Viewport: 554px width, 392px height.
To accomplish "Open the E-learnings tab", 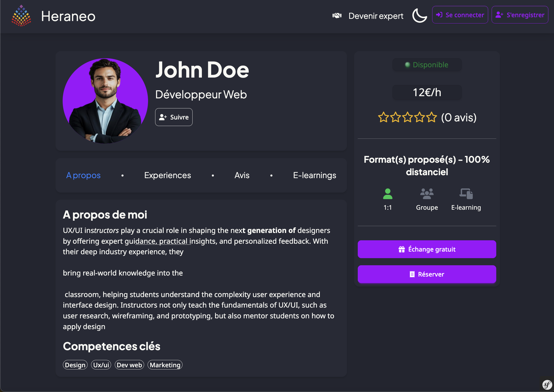I will (x=314, y=175).
